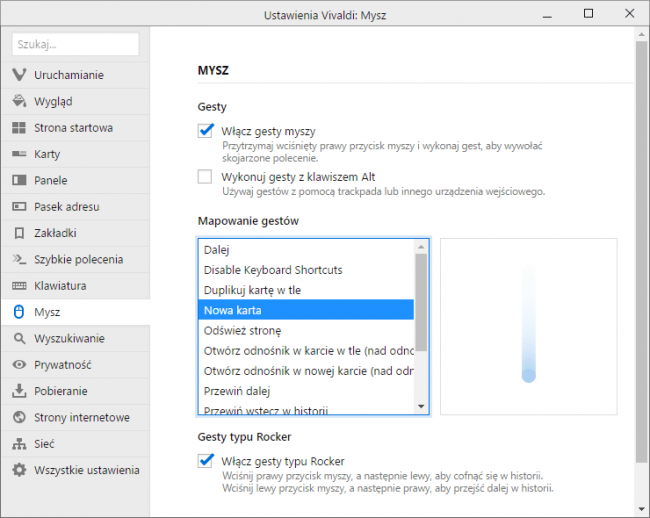Image resolution: width=650 pixels, height=518 pixels.
Task: Click the address bar icon for Pasek adresu
Action: coord(19,206)
